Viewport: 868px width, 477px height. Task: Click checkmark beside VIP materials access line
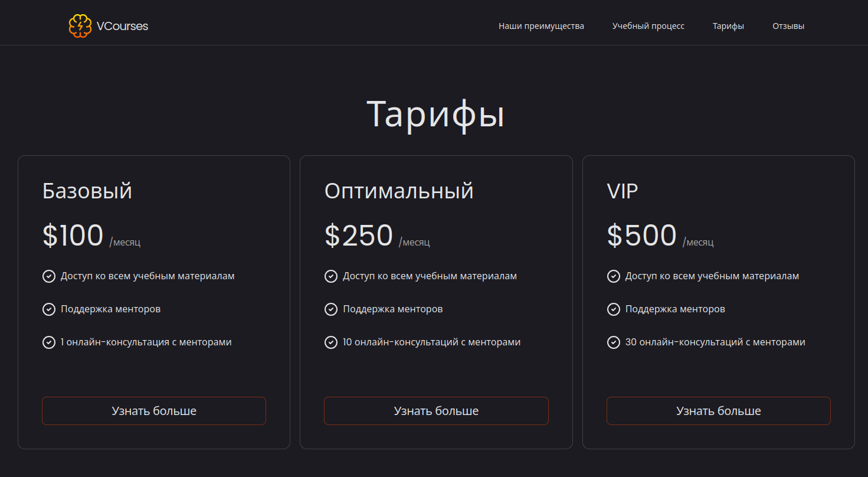[x=614, y=276]
